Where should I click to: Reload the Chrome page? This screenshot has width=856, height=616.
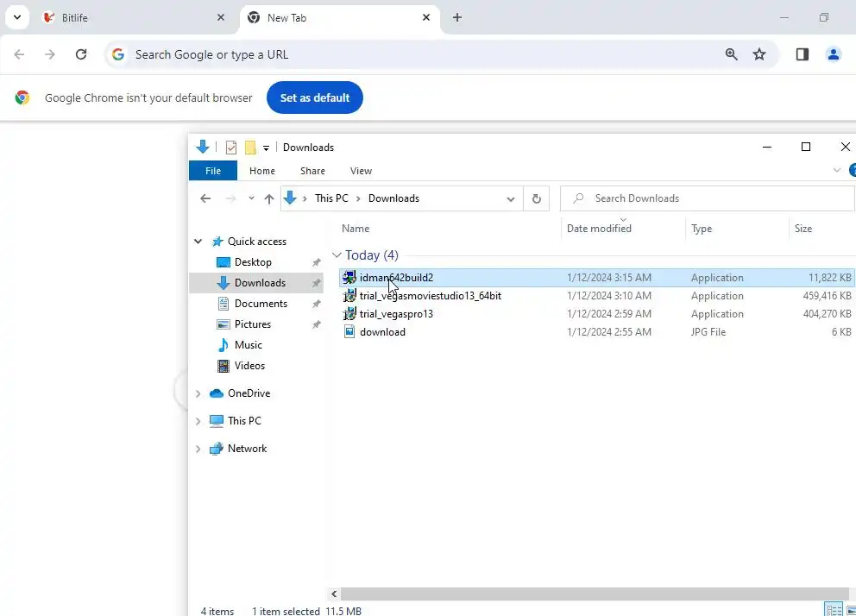(x=81, y=54)
